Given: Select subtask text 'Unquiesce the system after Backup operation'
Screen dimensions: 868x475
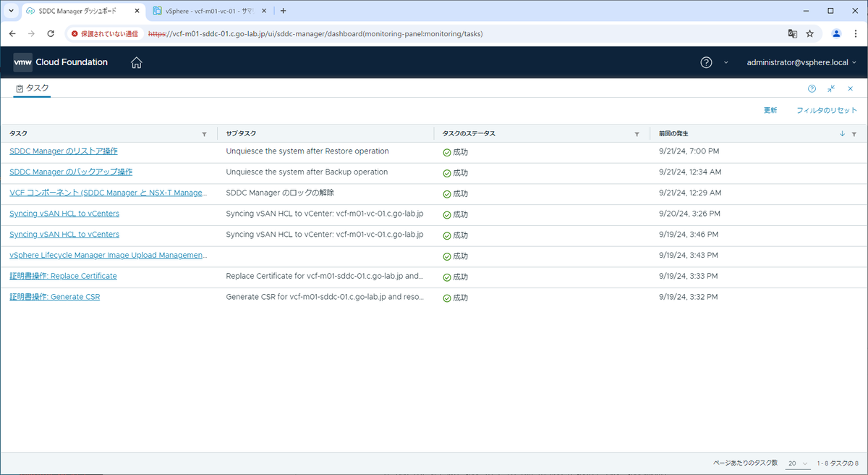Looking at the screenshot, I should point(307,172).
